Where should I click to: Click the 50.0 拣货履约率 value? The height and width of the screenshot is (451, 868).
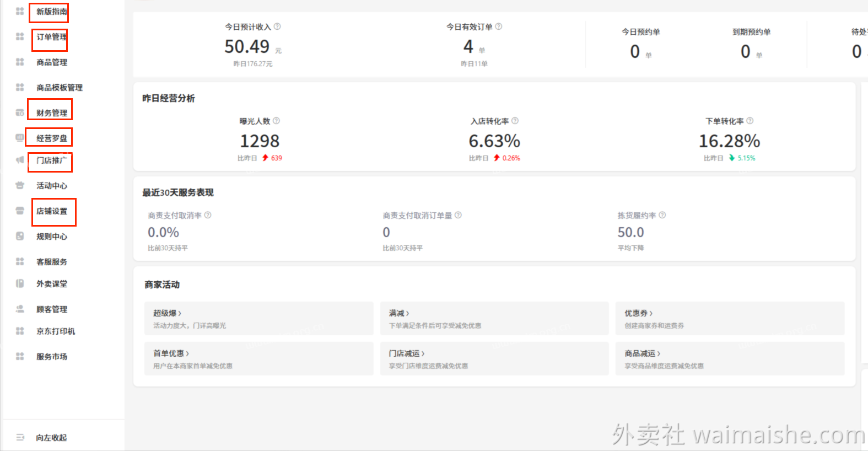(x=630, y=232)
